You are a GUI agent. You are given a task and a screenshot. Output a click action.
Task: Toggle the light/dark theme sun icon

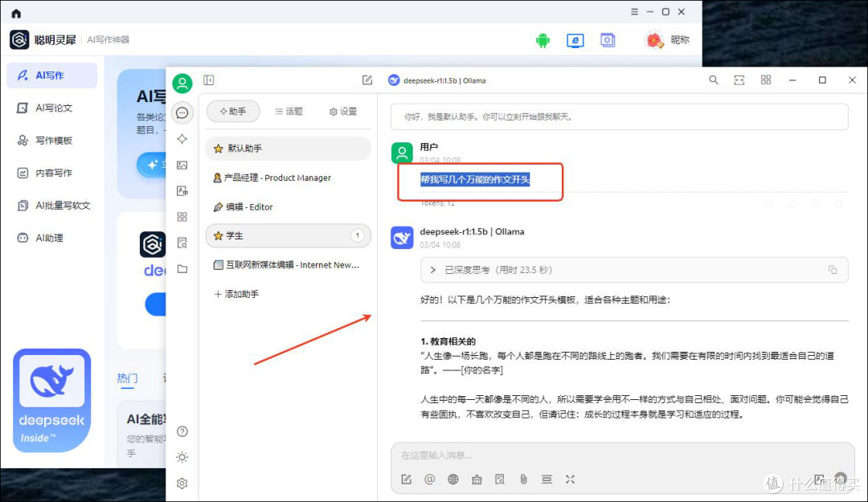(182, 457)
